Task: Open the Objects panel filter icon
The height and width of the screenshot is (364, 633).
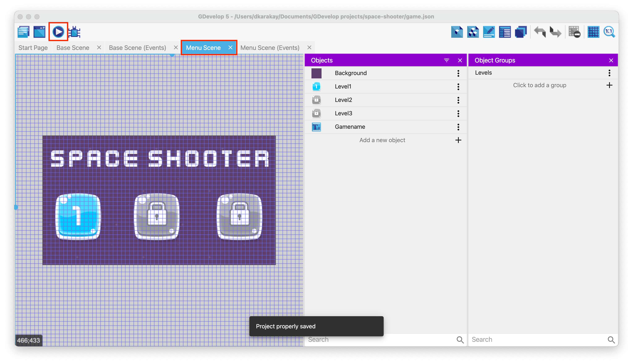Action: click(446, 60)
